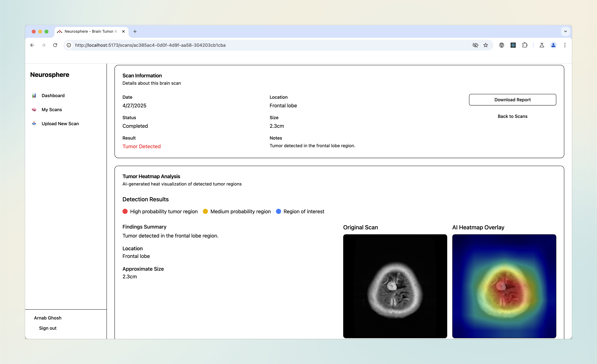Image resolution: width=597 pixels, height=364 pixels.
Task: Open a new tab with plus button
Action: (x=135, y=31)
